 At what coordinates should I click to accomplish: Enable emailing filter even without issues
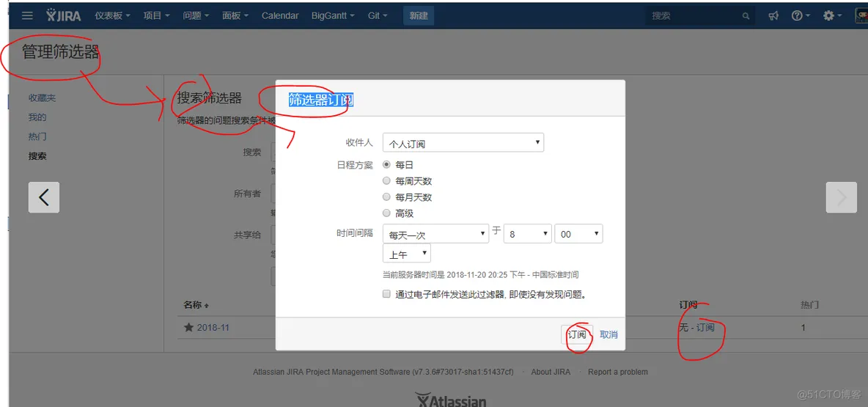tap(387, 295)
